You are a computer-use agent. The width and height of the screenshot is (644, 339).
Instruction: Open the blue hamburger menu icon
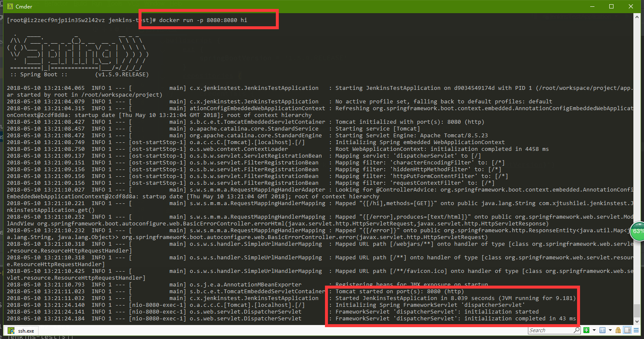(636, 330)
